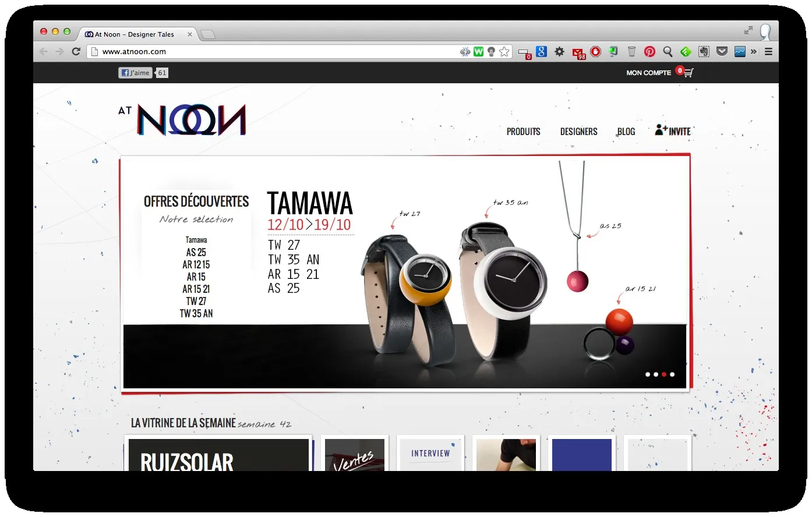Click the Gmail checker icon showing 98

(578, 53)
